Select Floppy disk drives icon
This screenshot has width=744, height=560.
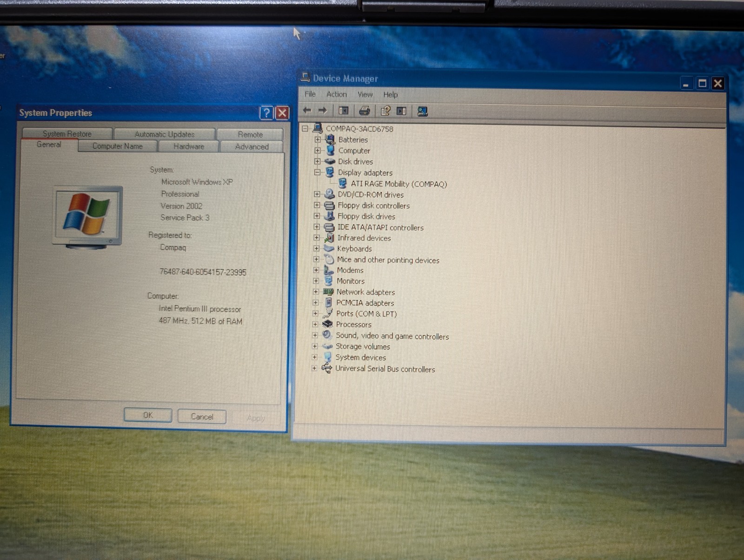tap(329, 216)
